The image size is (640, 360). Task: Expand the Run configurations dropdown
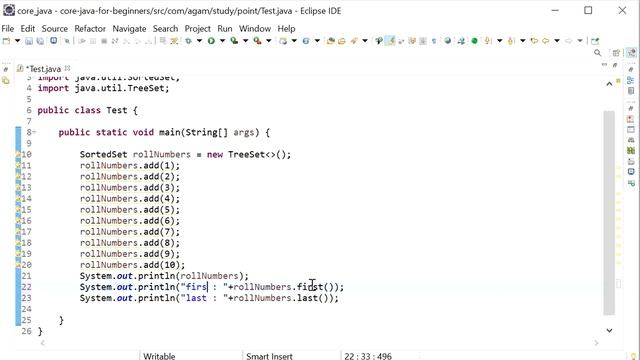(x=222, y=41)
